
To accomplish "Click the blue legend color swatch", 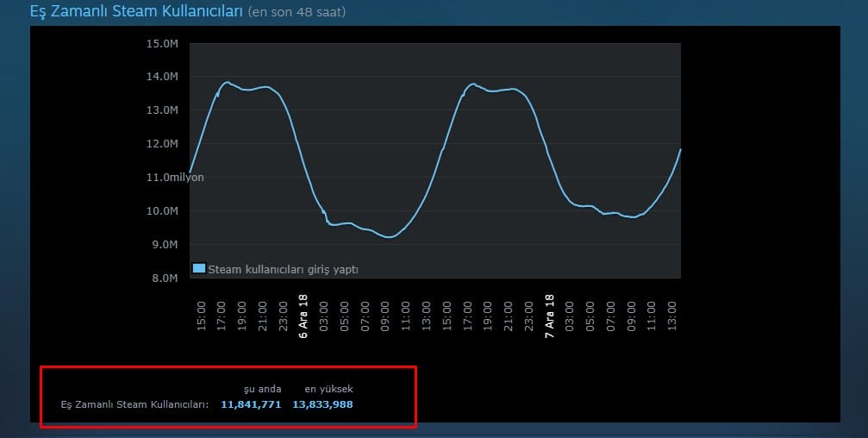I will [199, 269].
